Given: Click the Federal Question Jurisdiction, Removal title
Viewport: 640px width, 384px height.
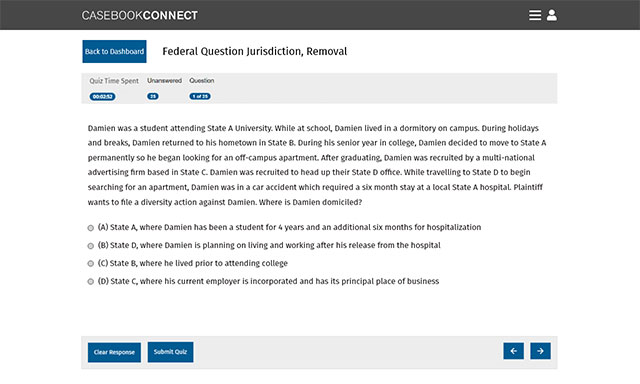Looking at the screenshot, I should coord(255,51).
